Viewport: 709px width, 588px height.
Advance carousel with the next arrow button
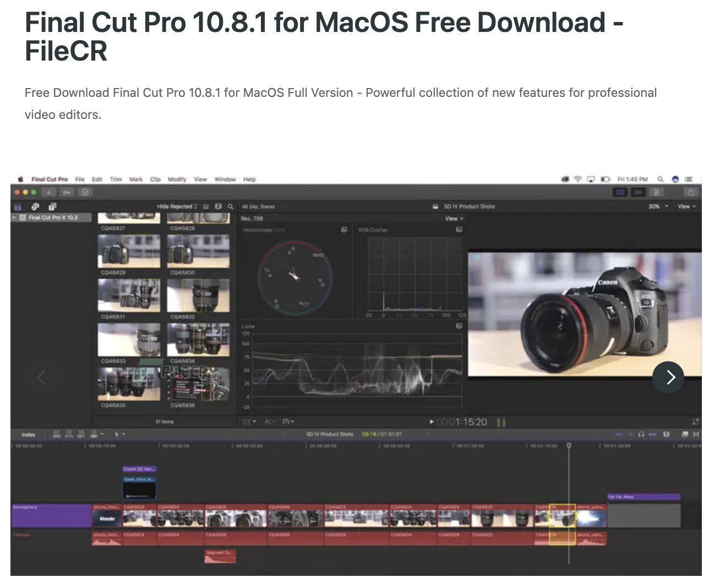click(668, 377)
